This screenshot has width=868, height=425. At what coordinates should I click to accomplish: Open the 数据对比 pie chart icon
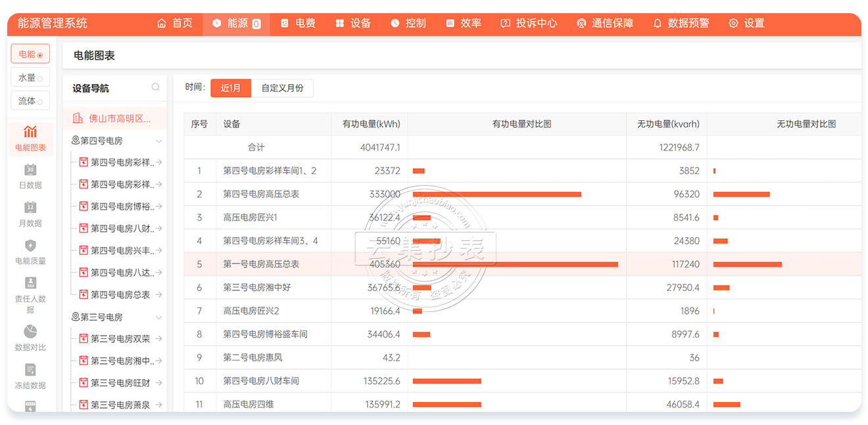click(x=30, y=332)
